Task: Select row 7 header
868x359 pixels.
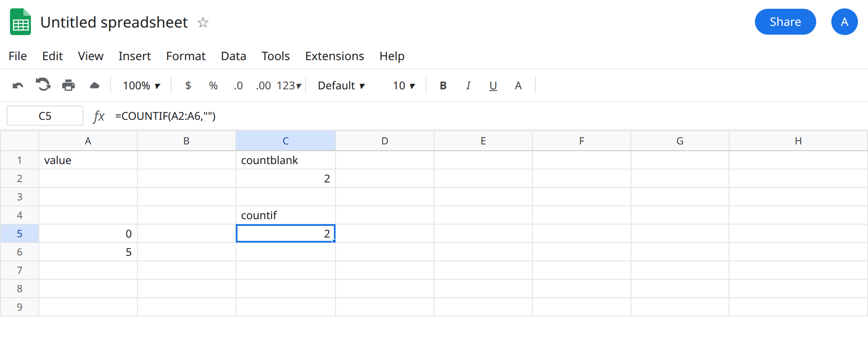Action: 20,271
